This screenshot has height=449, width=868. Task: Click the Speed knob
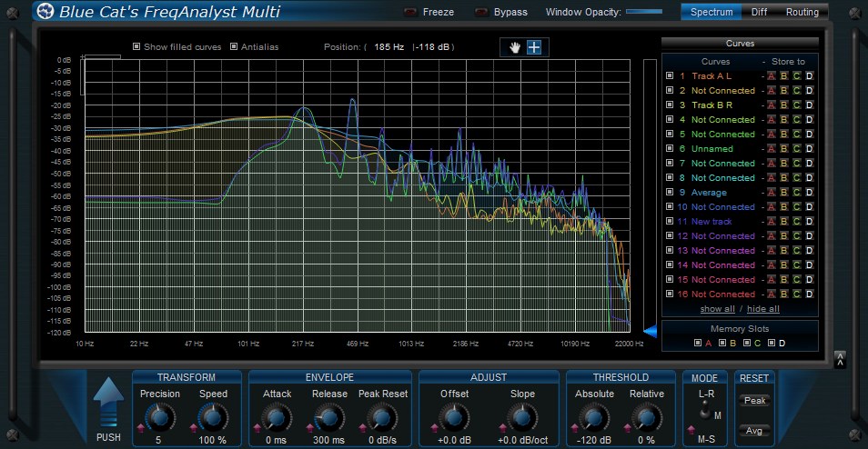[x=213, y=417]
